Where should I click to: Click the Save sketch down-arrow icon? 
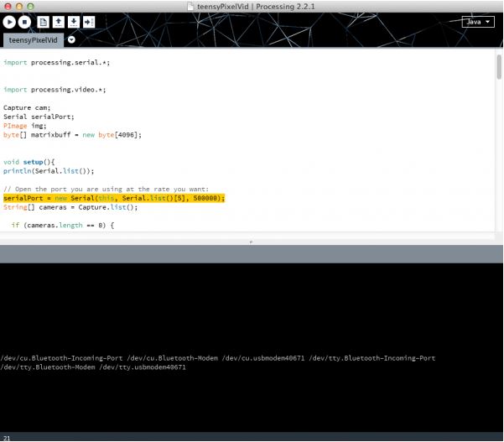[74, 22]
